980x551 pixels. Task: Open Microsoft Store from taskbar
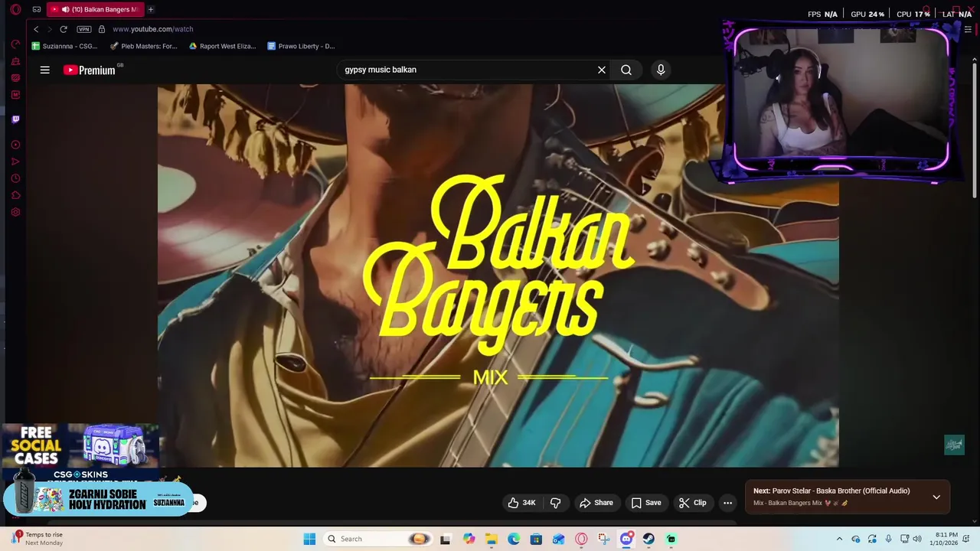tap(536, 539)
